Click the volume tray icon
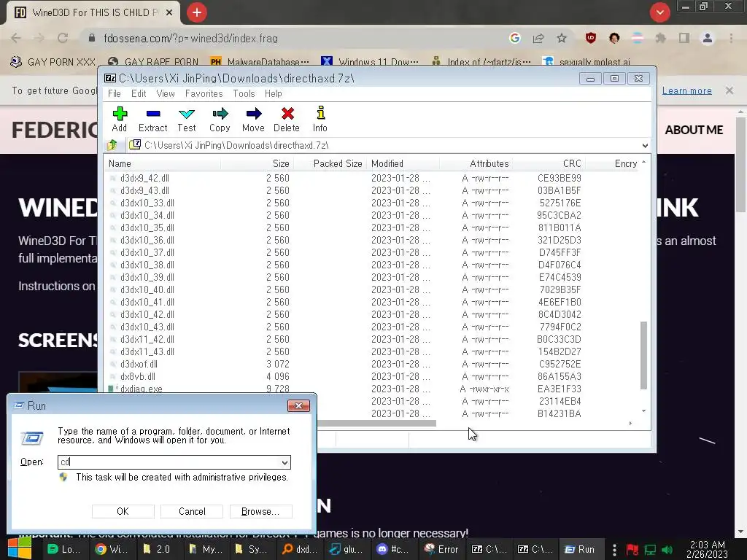The height and width of the screenshot is (560, 747). pyautogui.click(x=667, y=550)
